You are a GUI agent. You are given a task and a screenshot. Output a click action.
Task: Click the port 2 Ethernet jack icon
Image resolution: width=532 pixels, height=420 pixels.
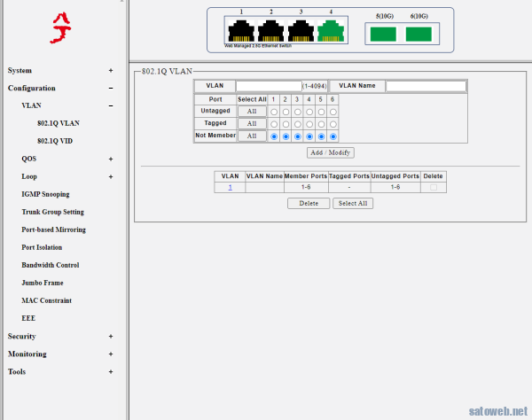(270, 32)
